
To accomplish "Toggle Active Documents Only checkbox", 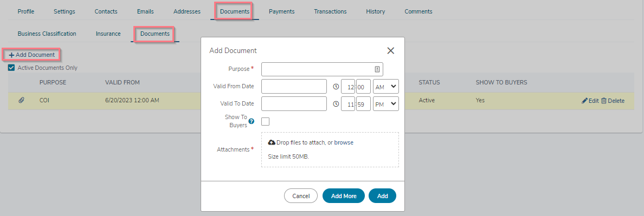I will coord(11,68).
